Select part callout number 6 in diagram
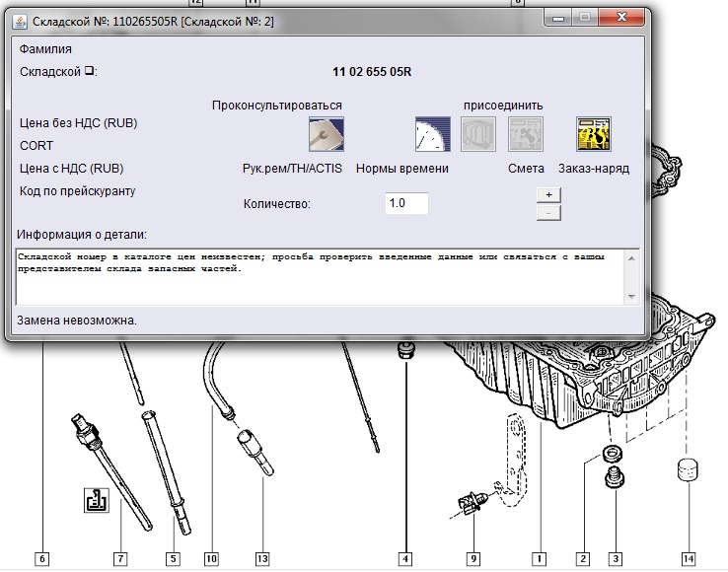728x572 pixels. click(x=41, y=559)
